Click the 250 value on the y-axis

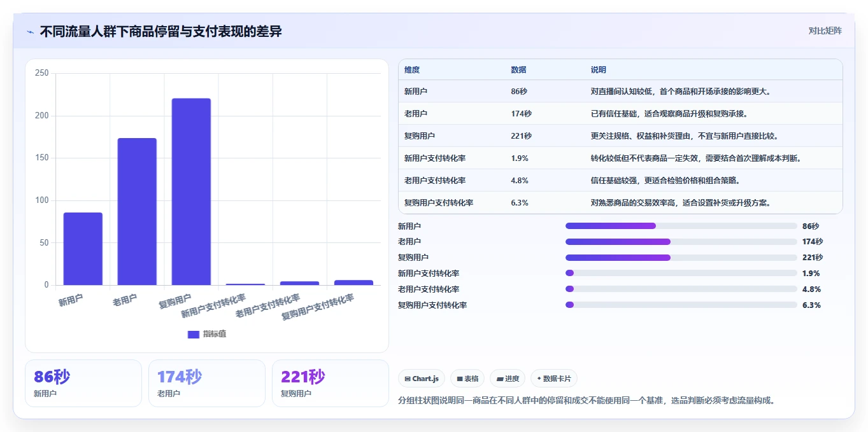click(42, 73)
